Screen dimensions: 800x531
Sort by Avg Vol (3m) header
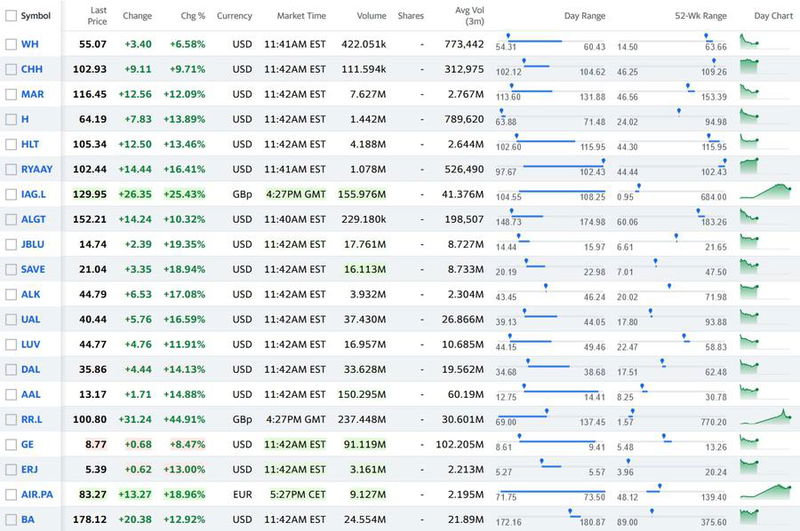(469, 16)
